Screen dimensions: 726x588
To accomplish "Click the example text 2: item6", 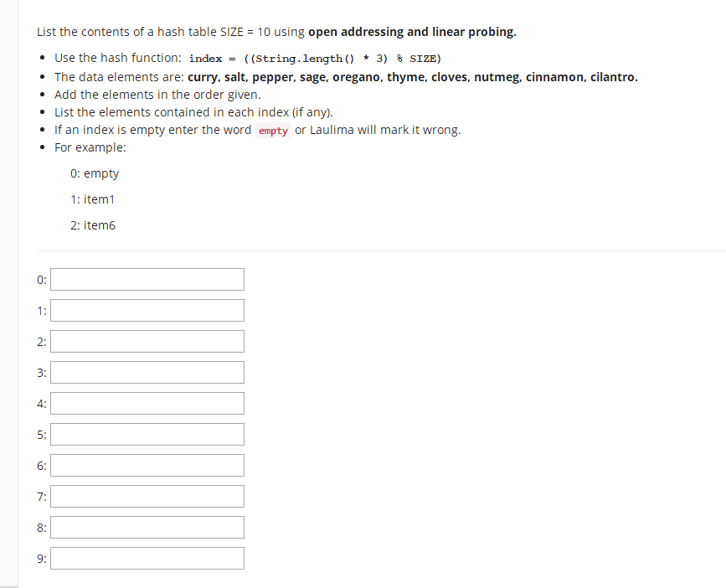I will pyautogui.click(x=93, y=225).
